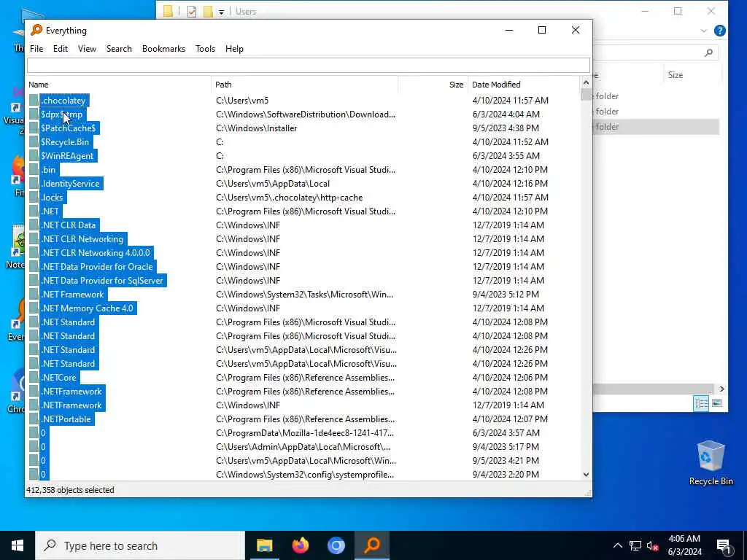Click the folder icon of $WinREAgent
The height and width of the screenshot is (560, 747).
tap(34, 156)
